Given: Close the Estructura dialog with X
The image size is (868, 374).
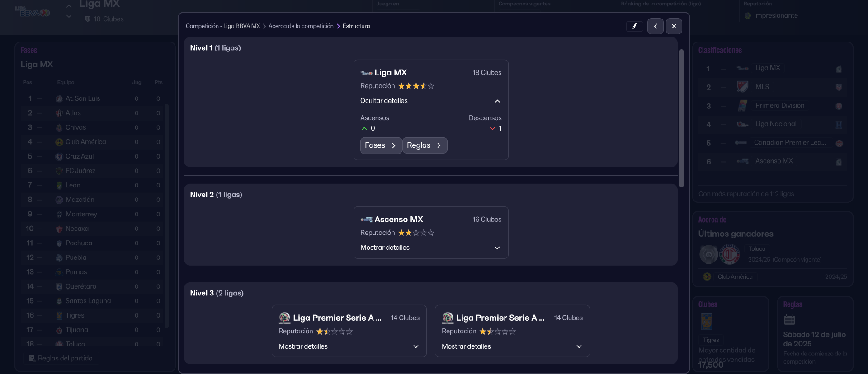Looking at the screenshot, I should tap(674, 26).
